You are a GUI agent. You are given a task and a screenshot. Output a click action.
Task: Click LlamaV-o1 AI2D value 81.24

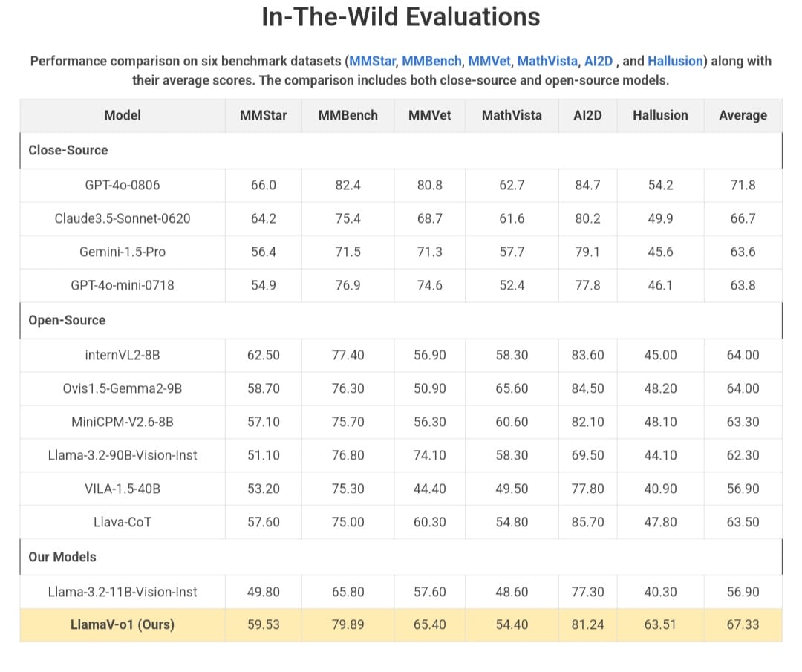coord(587,625)
